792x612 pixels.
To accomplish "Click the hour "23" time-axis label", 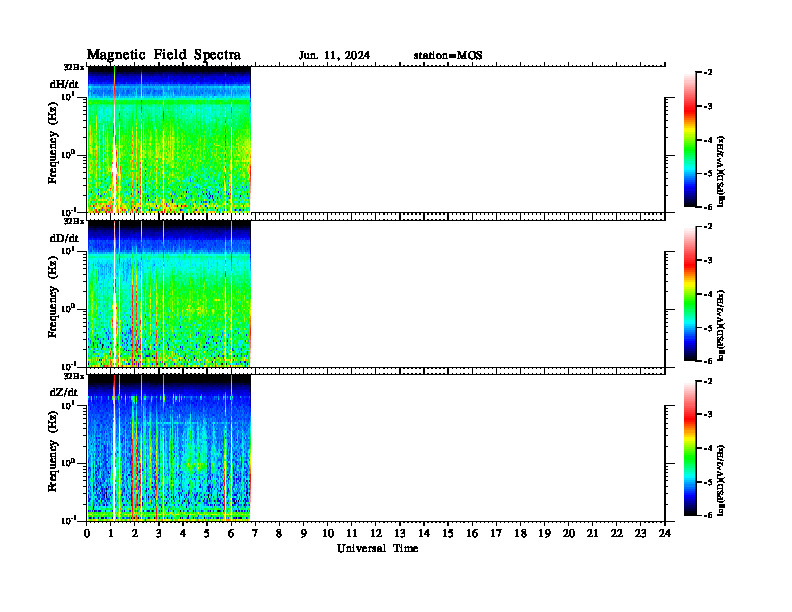I will point(640,534).
